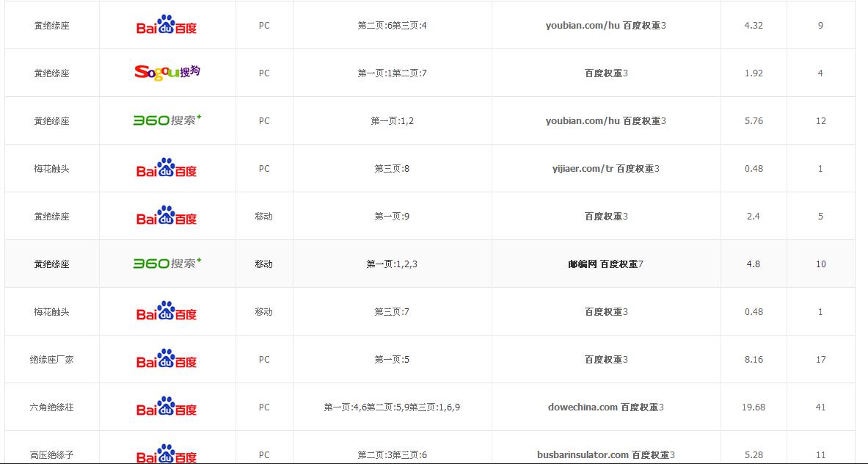The height and width of the screenshot is (464, 868).
Task: Click the count 17 in 绝缘座厂家 row
Action: pyautogui.click(x=820, y=360)
